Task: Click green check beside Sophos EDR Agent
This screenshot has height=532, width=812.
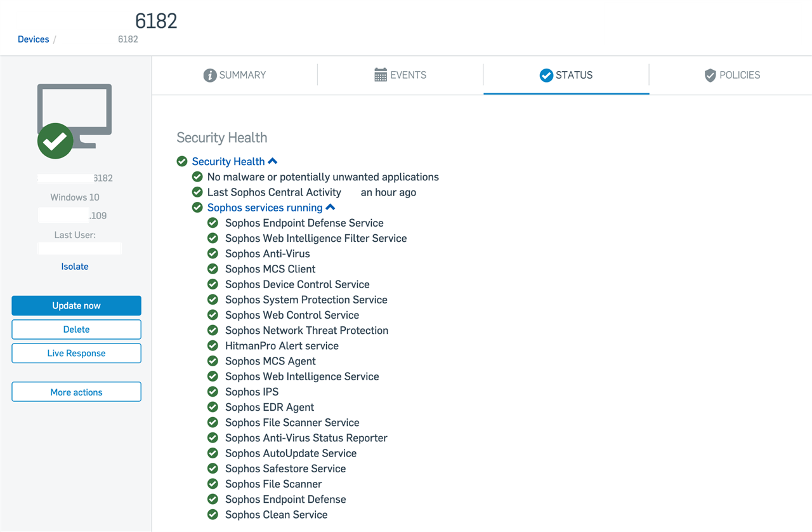Action: pos(213,408)
